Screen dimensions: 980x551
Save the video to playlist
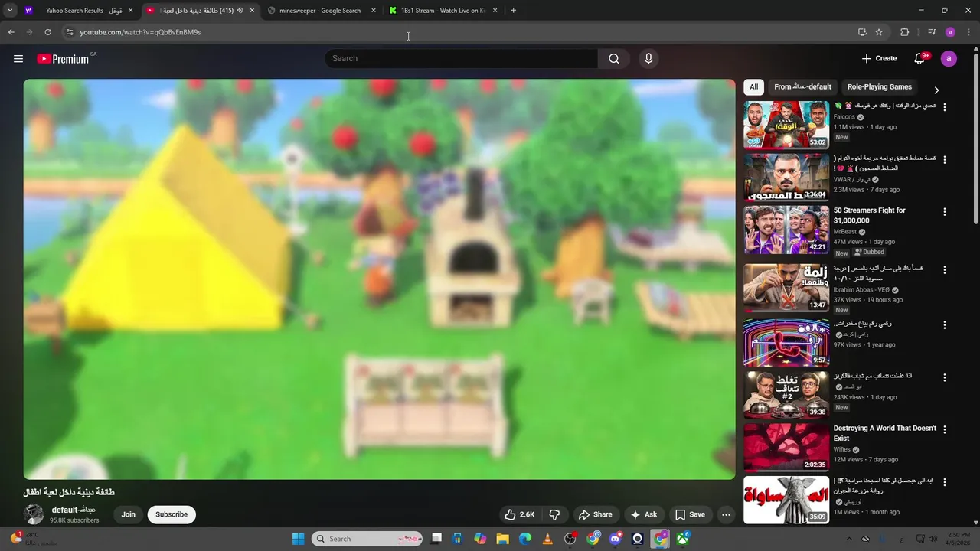[x=690, y=514]
